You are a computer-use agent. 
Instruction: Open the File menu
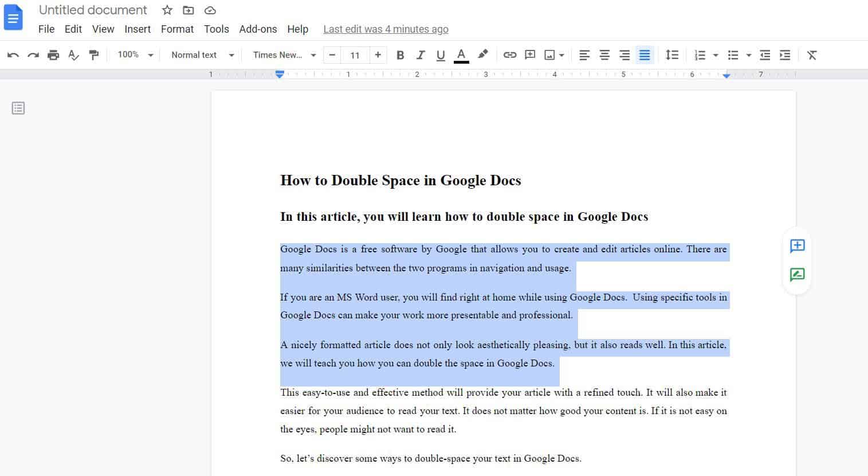pos(46,29)
